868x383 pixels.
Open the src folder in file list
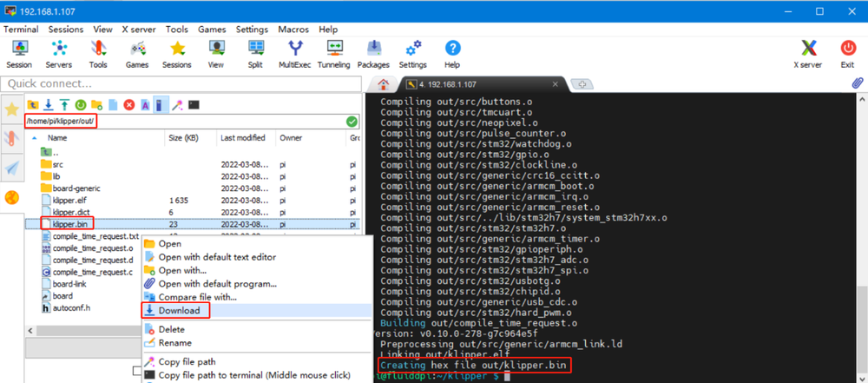click(x=57, y=164)
